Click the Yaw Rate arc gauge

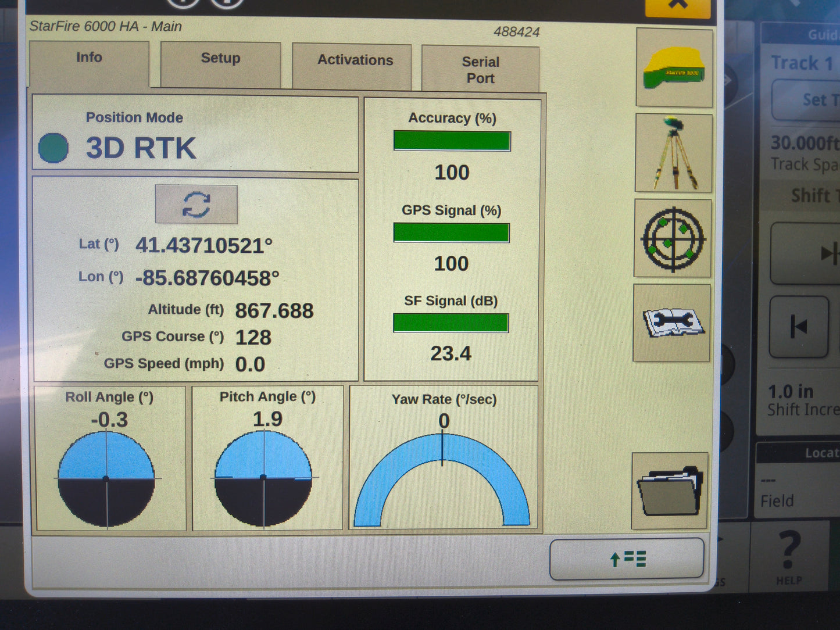[442, 480]
